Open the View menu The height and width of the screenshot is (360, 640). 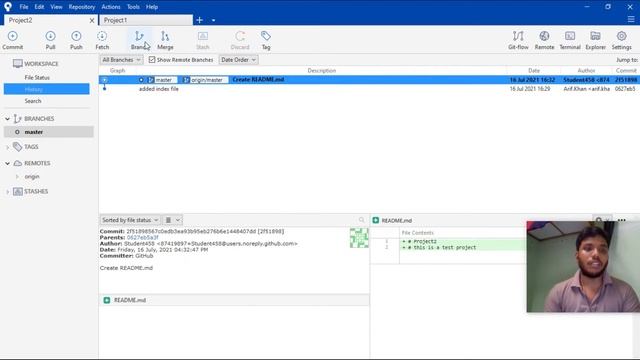pos(56,7)
